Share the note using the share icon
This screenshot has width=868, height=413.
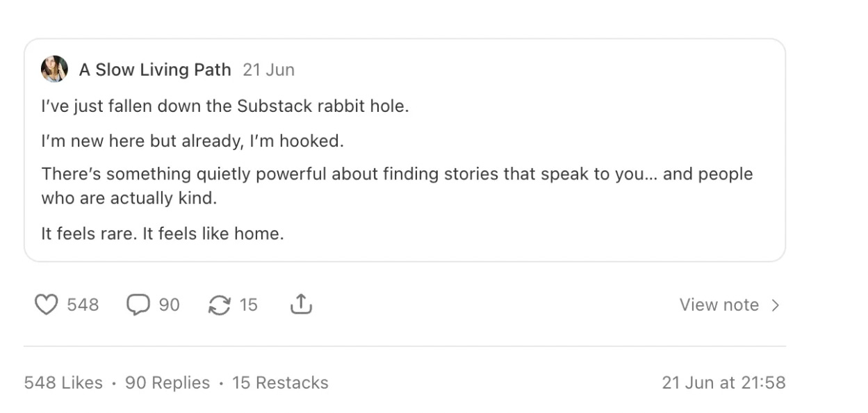coord(301,304)
